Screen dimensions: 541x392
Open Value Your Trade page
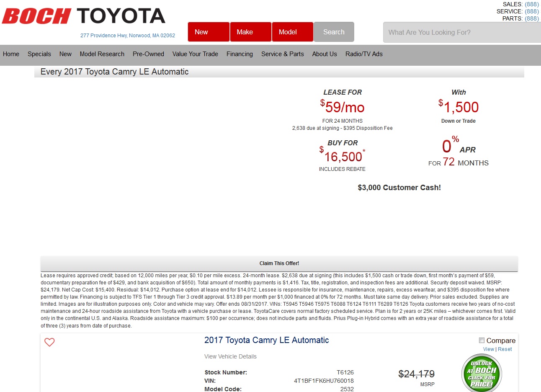click(195, 54)
